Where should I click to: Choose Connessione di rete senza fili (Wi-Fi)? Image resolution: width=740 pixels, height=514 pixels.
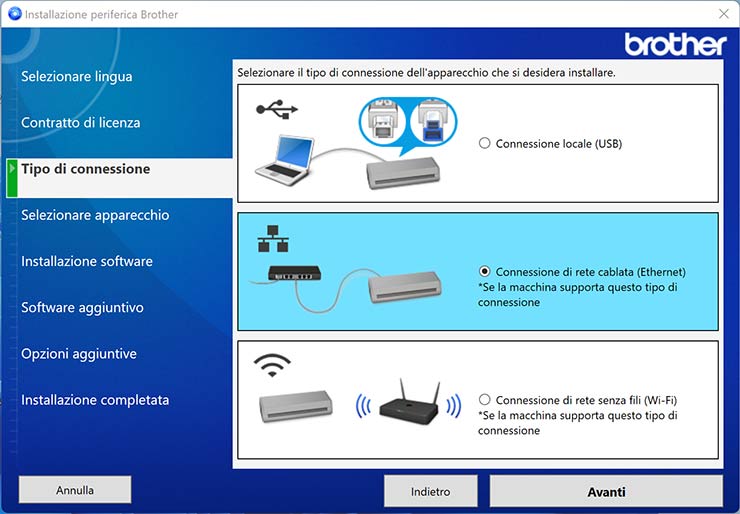coord(485,399)
